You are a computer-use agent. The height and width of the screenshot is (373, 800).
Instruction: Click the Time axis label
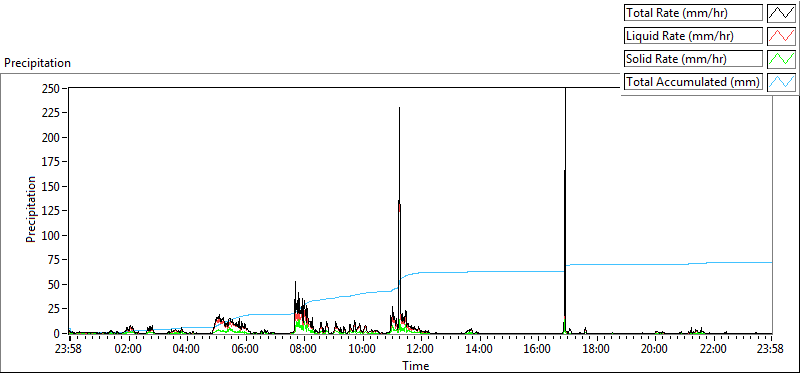point(416,365)
